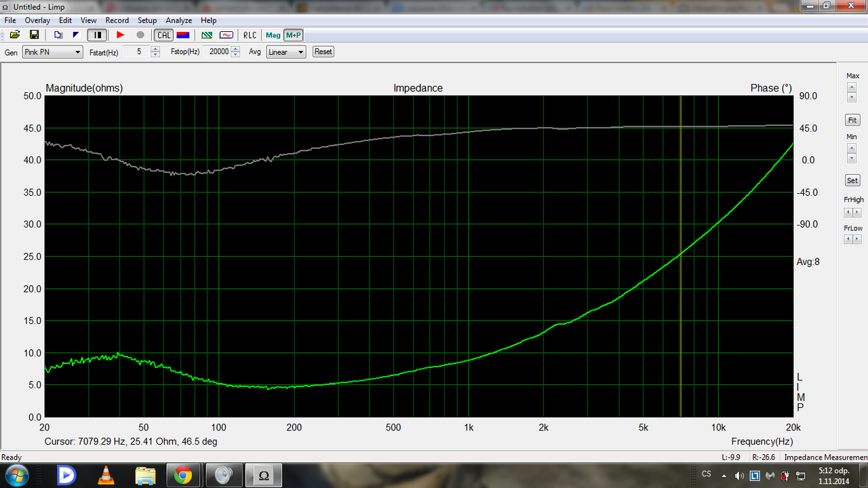Switch to Mag only view
The height and width of the screenshot is (488, 868).
click(273, 35)
